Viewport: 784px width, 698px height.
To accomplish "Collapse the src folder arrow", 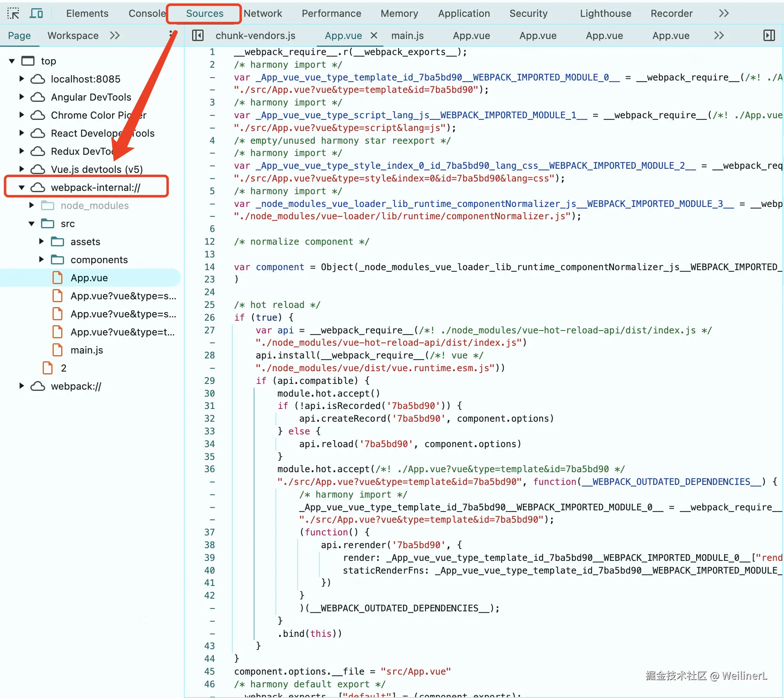I will [32, 224].
